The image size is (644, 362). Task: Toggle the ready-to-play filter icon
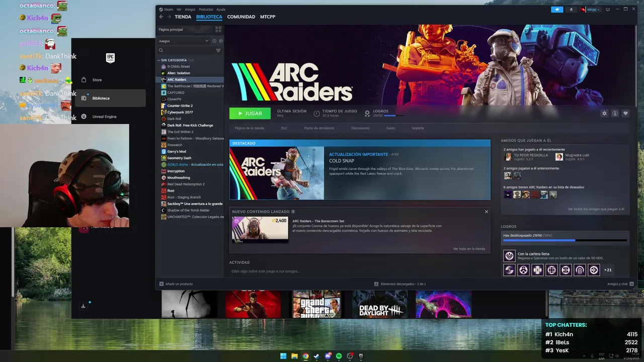coord(220,41)
